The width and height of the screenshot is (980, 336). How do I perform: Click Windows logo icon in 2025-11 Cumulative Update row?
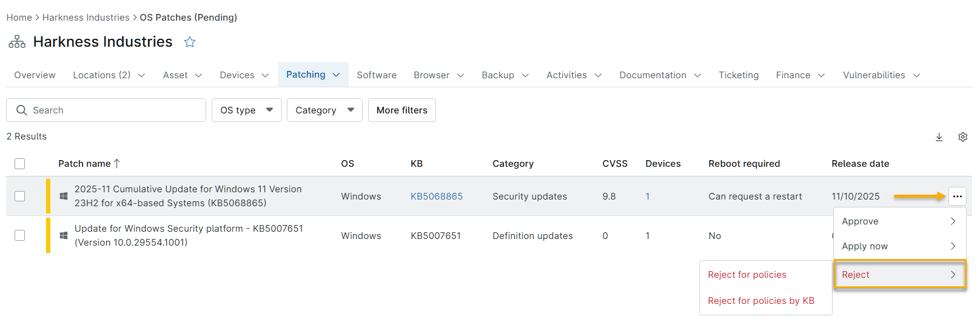[64, 196]
